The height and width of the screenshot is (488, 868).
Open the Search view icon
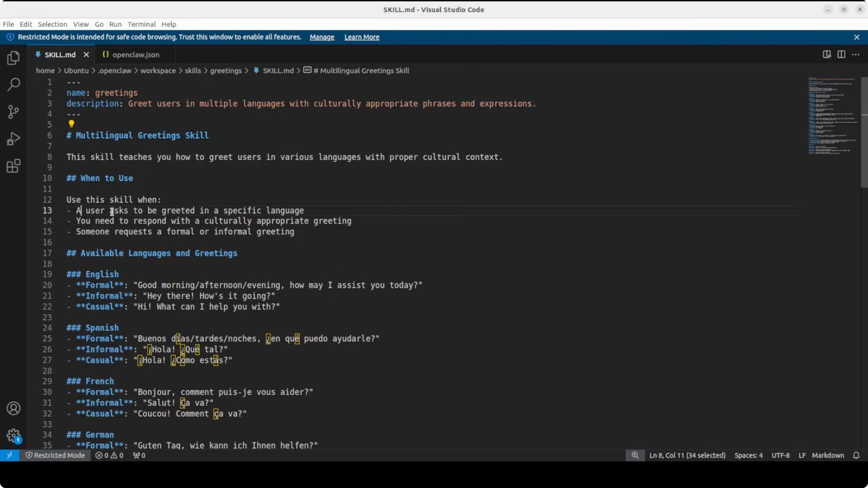click(13, 85)
